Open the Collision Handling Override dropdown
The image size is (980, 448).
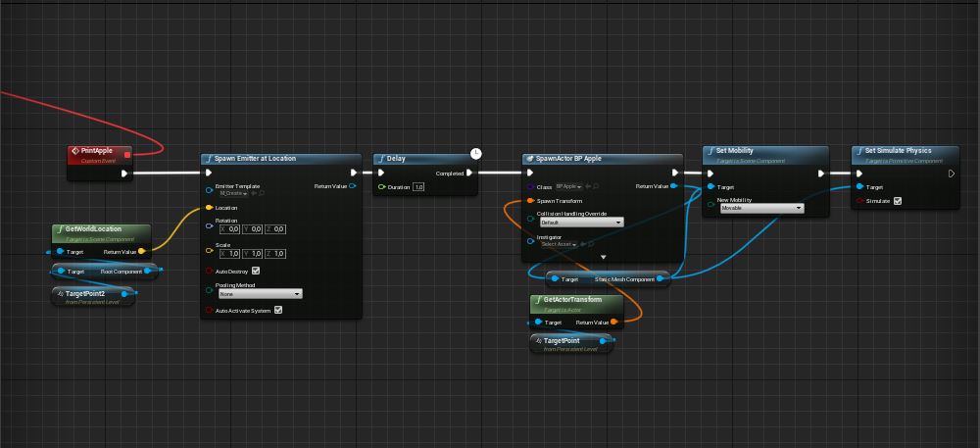(x=581, y=223)
